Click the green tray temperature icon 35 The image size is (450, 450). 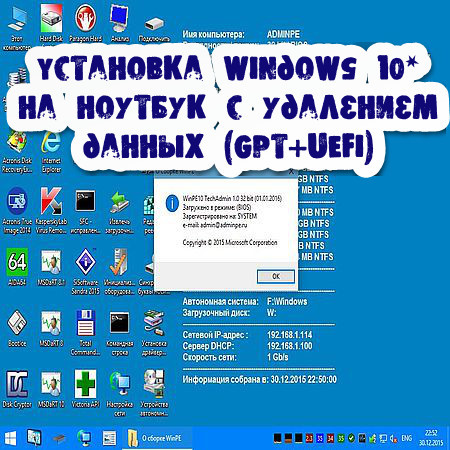(x=341, y=438)
